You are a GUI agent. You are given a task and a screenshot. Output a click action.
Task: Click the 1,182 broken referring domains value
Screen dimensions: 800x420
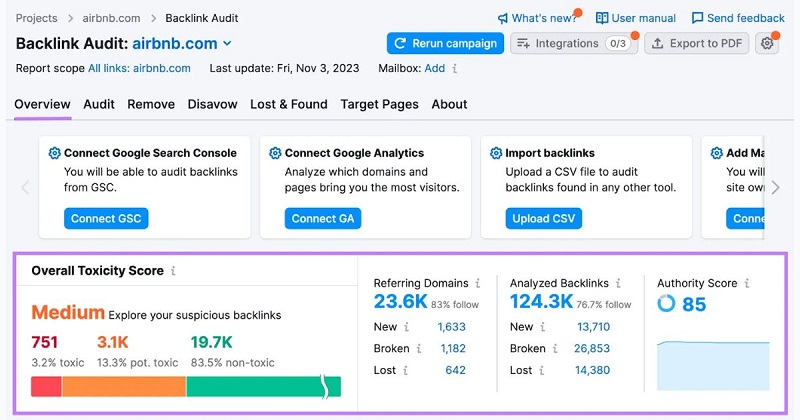[453, 349]
